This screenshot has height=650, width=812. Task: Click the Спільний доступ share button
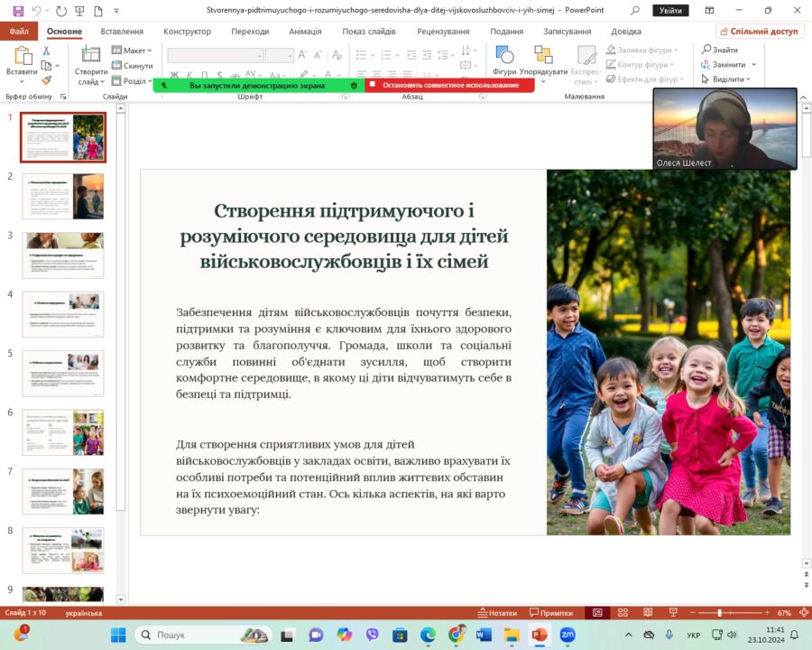point(759,31)
